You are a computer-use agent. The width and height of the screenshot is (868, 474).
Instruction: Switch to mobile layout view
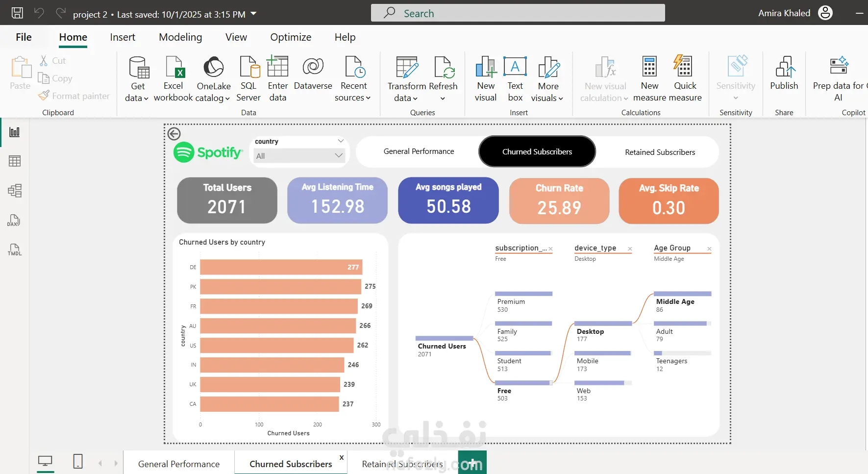click(x=77, y=462)
